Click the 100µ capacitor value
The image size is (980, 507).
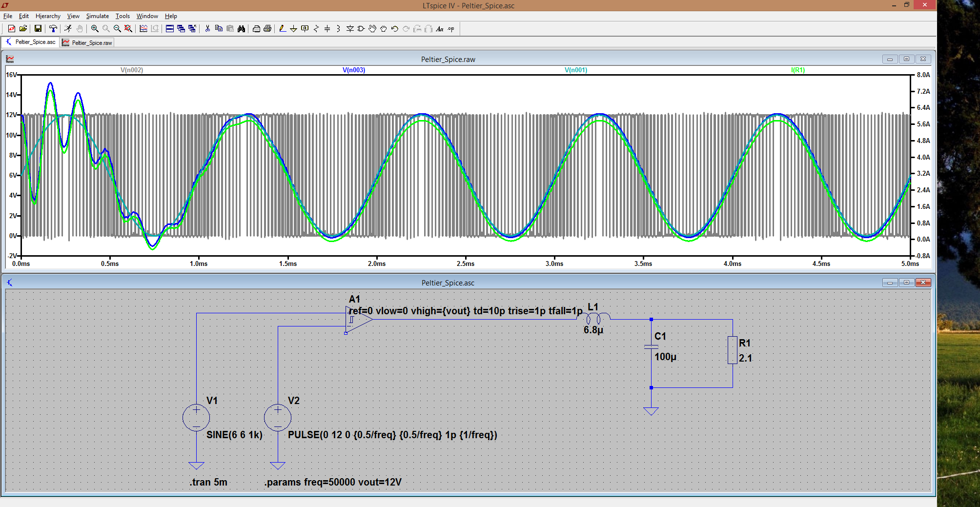(x=666, y=357)
